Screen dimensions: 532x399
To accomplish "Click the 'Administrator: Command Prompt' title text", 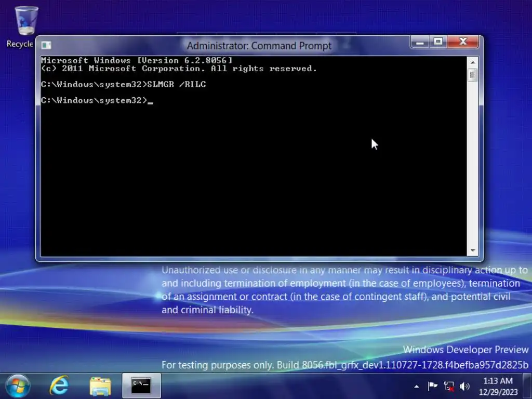I will pos(259,46).
